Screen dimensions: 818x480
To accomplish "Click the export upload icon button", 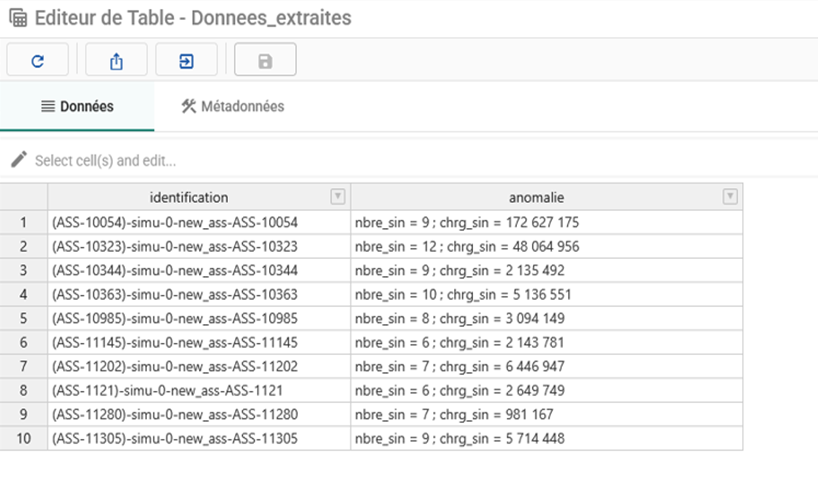I will pos(116,61).
